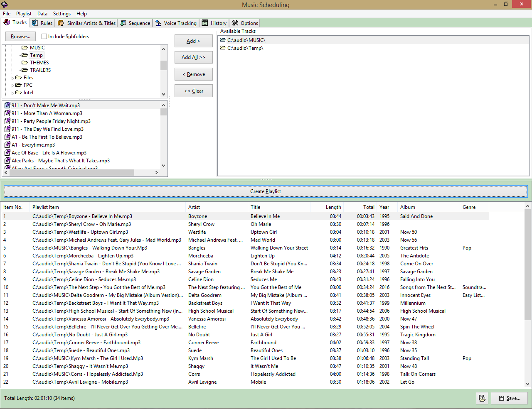The height and width of the screenshot is (409, 532).
Task: Click the folder icon beside C:\audio\MUSIC\
Action: coord(223,40)
